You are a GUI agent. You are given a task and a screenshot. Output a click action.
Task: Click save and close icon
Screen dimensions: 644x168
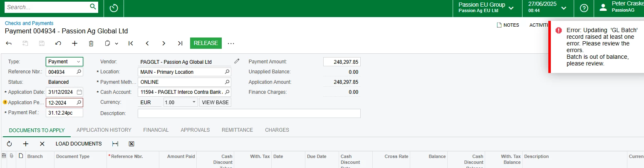click(25, 43)
